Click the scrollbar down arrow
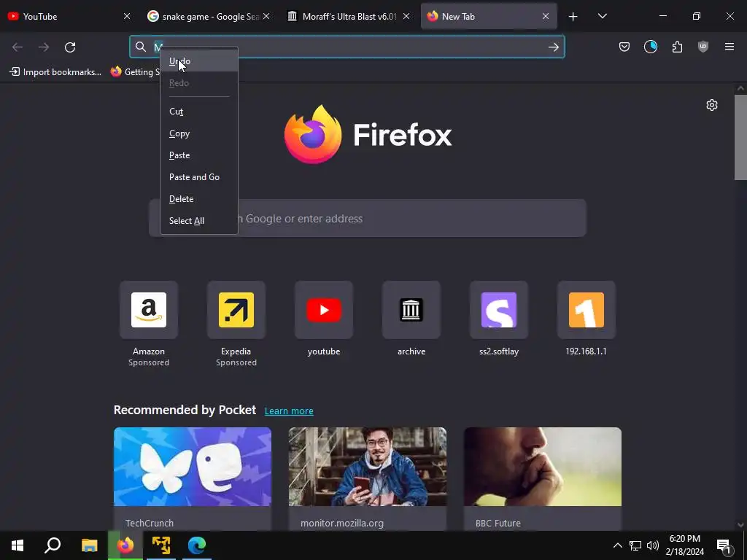Screen dimensions: 747x560 pyautogui.click(x=740, y=525)
